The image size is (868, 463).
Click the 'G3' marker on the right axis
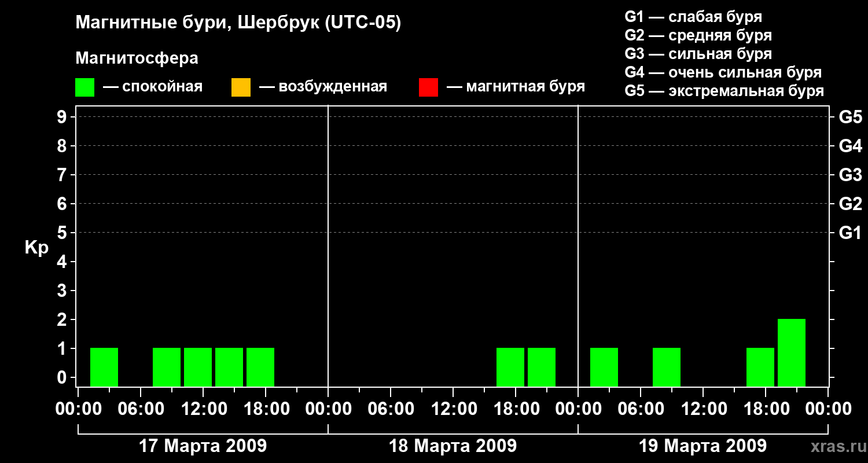point(851,175)
